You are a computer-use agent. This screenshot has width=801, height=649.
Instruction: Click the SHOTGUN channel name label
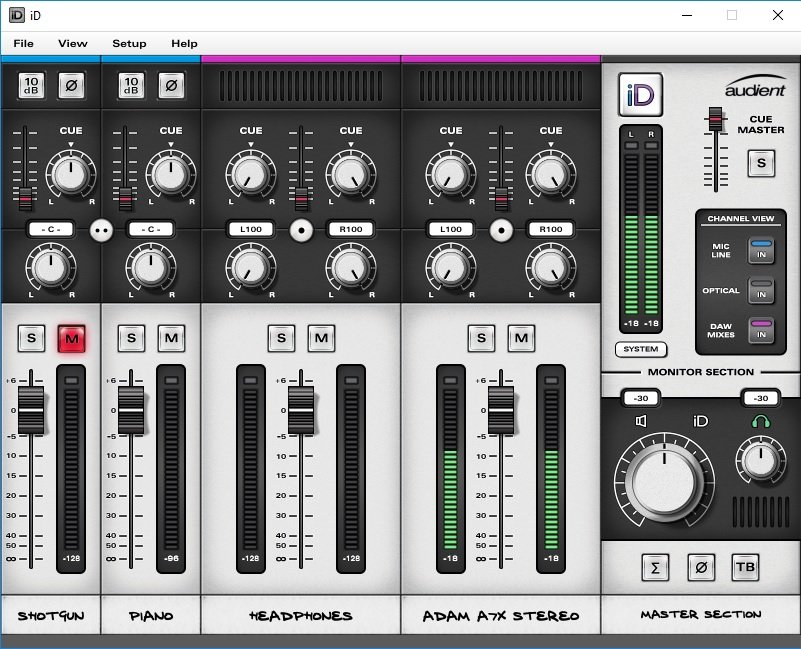click(x=51, y=616)
